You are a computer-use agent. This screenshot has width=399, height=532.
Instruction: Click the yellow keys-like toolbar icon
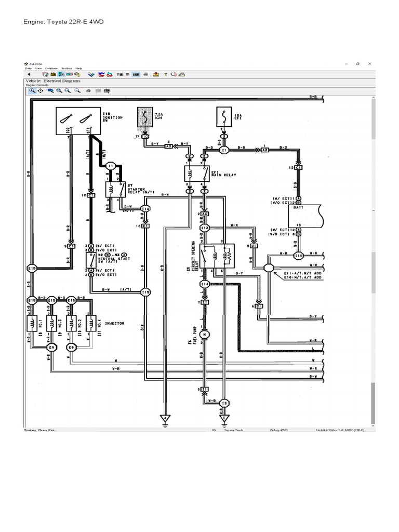(77, 74)
